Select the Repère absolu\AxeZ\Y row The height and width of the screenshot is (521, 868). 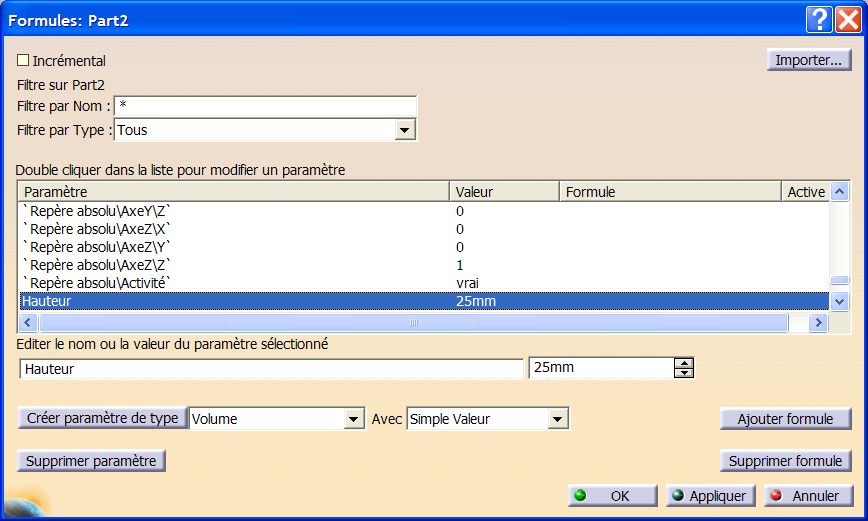(x=424, y=247)
